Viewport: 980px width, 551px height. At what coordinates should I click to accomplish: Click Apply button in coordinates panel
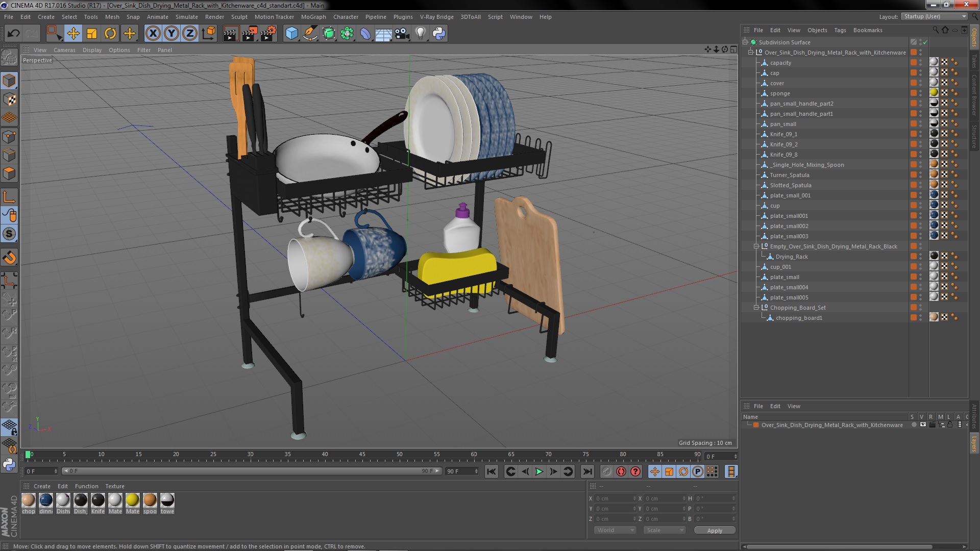[x=715, y=531]
